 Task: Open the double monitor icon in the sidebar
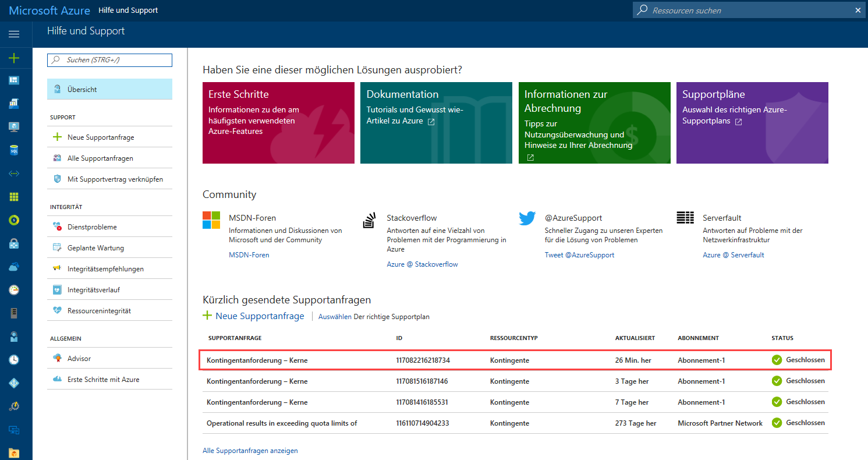point(14,430)
